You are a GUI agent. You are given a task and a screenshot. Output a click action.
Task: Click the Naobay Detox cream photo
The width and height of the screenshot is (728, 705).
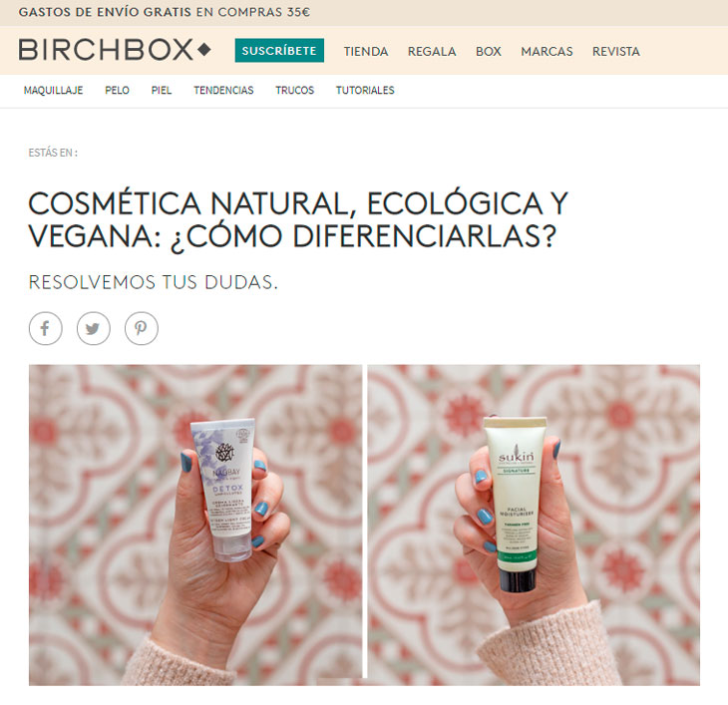pos(195,525)
